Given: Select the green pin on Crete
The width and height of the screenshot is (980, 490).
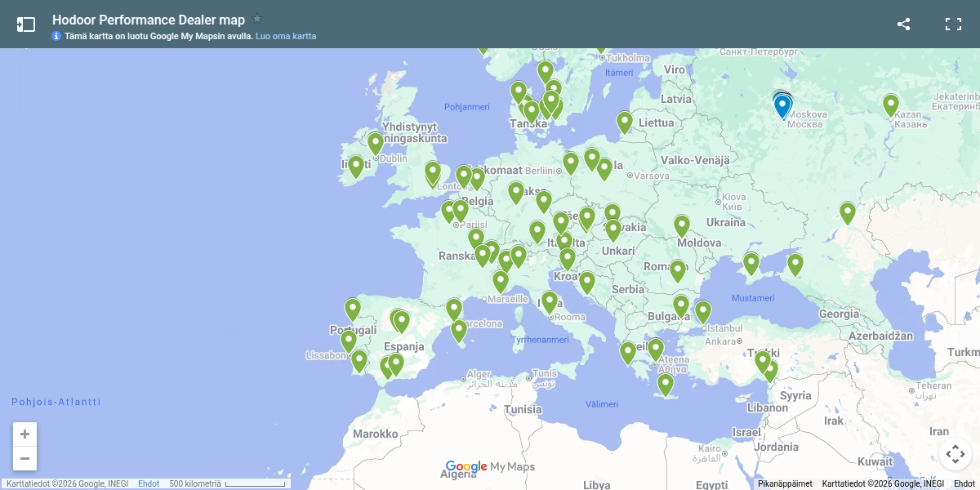Looking at the screenshot, I should (666, 385).
